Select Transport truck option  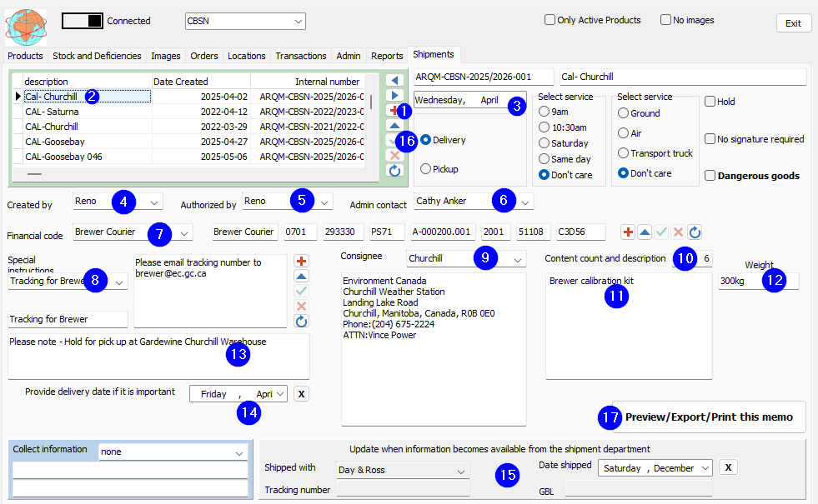(623, 152)
